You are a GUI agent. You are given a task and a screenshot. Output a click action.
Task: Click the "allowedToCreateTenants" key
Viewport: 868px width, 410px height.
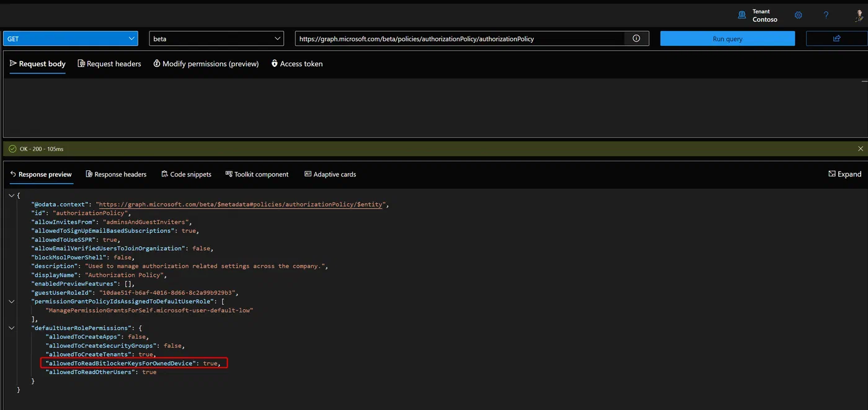coord(89,354)
